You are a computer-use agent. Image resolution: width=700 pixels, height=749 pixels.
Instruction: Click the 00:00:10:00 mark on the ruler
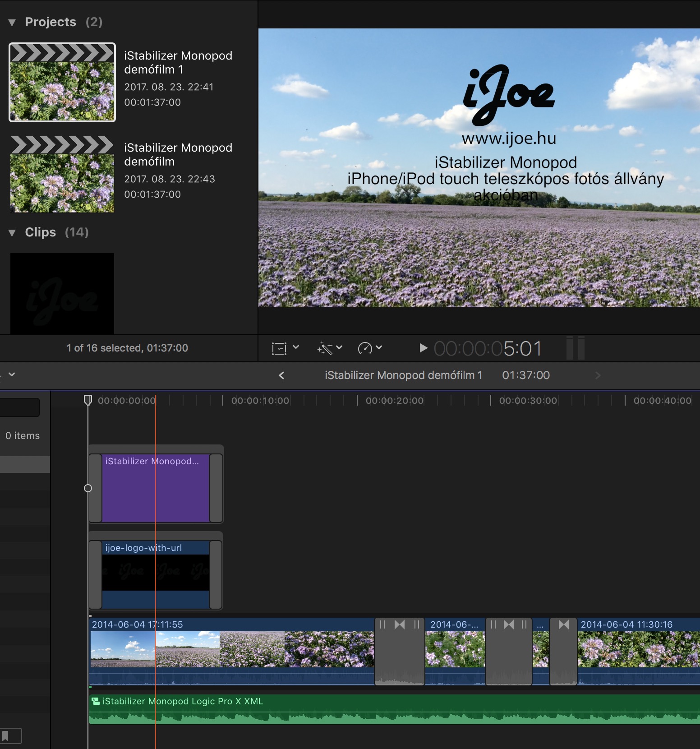pyautogui.click(x=260, y=401)
